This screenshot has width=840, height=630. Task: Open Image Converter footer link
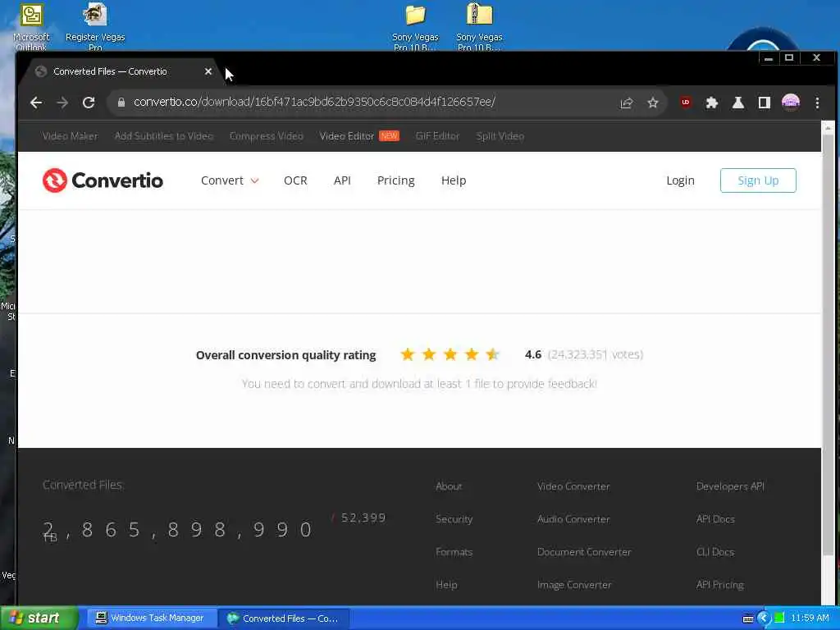coord(573,584)
